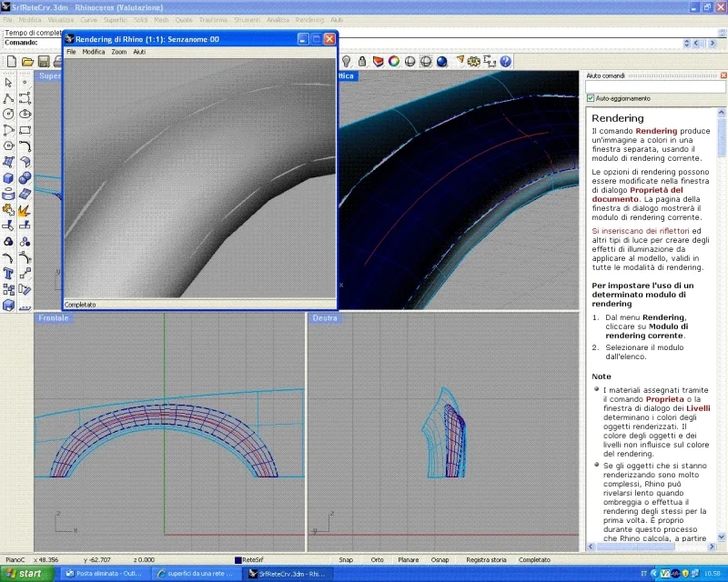Select the Destra viewport title
This screenshot has width=728, height=582.
[x=325, y=318]
